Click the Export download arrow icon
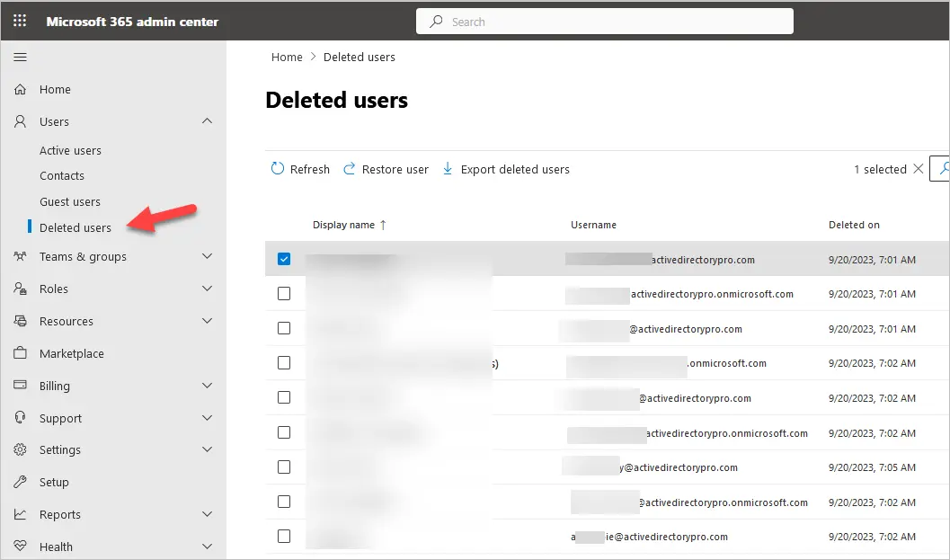 point(447,168)
